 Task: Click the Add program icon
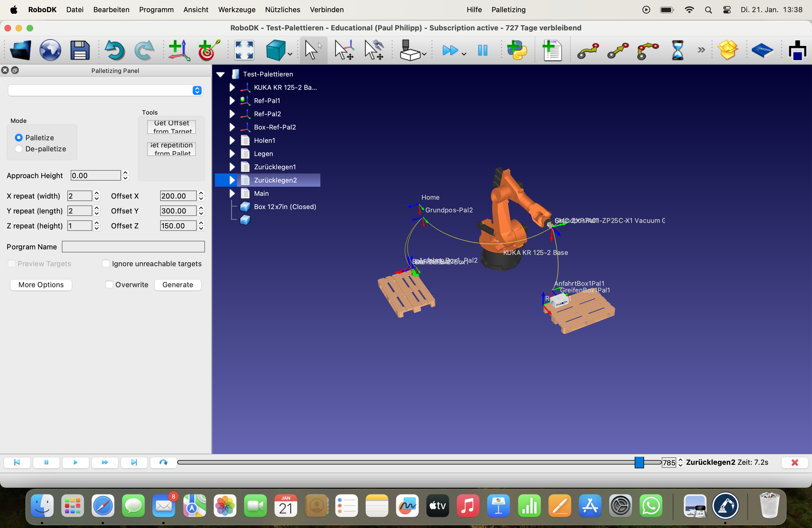pyautogui.click(x=552, y=50)
